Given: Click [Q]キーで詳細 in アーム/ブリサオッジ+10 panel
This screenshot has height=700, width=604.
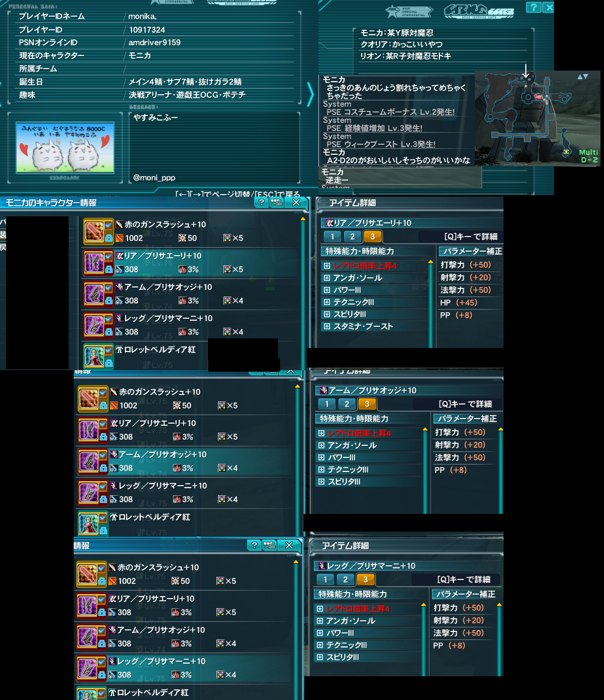Looking at the screenshot, I should [465, 404].
